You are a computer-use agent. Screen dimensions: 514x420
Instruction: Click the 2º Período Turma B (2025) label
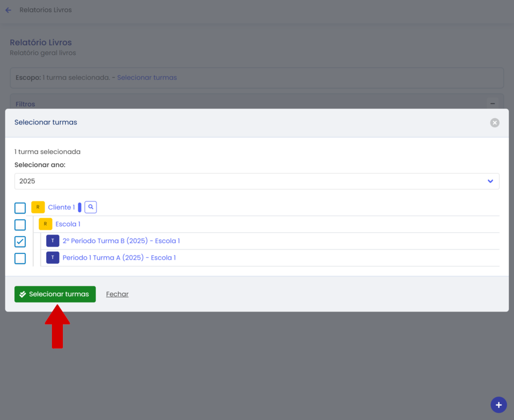tap(121, 241)
